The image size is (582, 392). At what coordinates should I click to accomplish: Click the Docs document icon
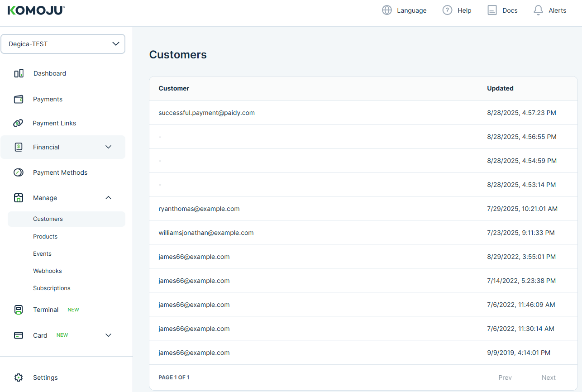(492, 10)
